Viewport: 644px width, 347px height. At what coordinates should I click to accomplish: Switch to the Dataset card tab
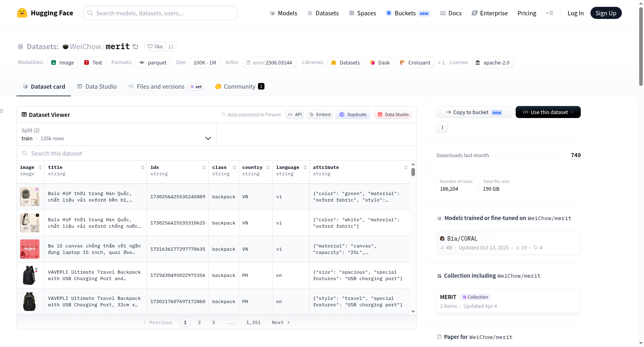pos(43,87)
